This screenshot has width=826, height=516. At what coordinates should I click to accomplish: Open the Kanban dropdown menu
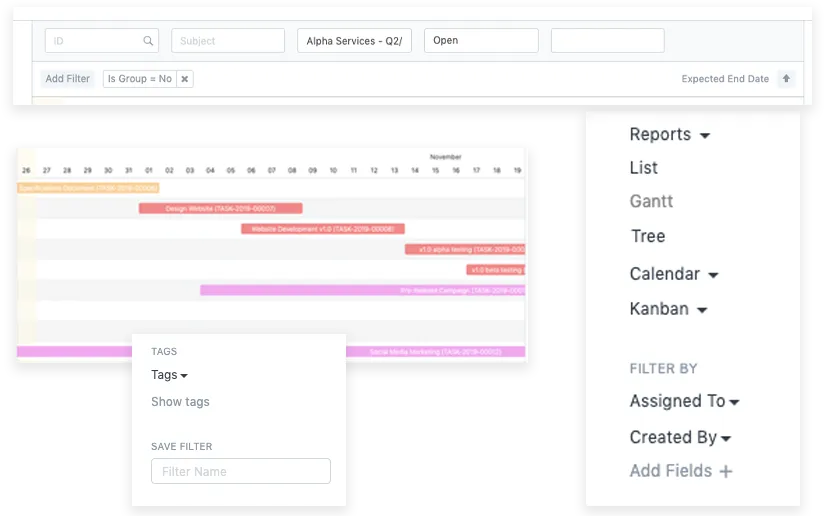tap(668, 309)
